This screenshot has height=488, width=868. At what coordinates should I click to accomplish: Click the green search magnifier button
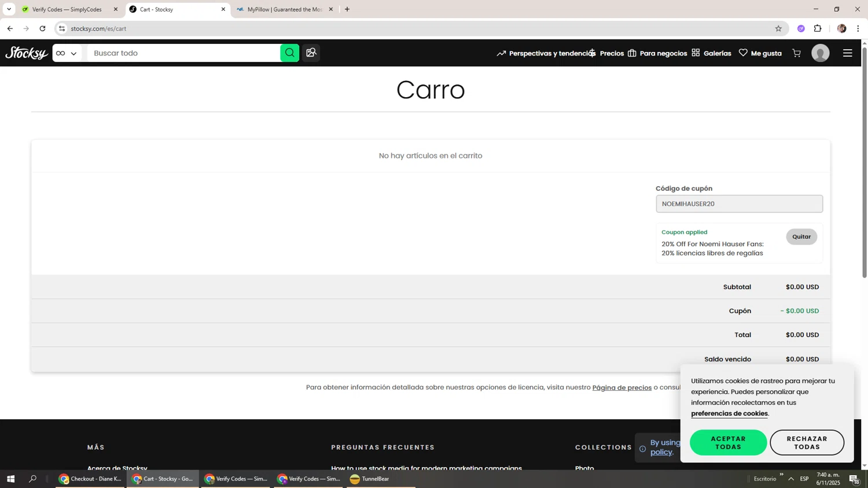[x=290, y=53]
